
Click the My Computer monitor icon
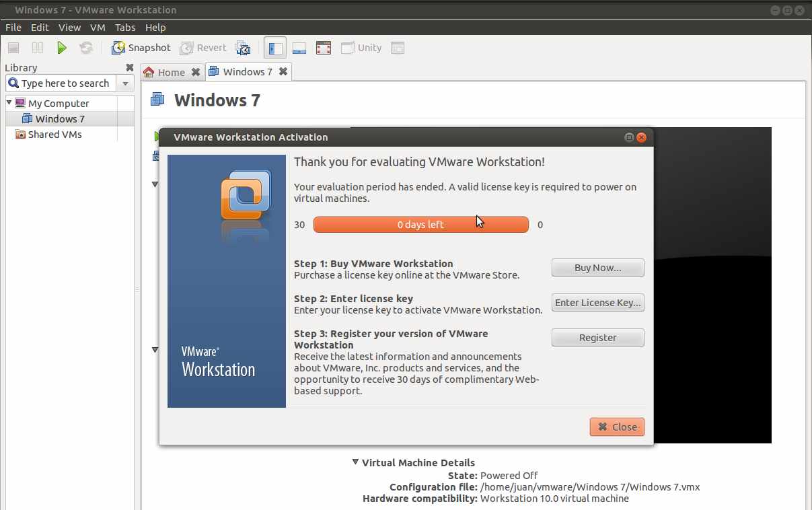[20, 103]
